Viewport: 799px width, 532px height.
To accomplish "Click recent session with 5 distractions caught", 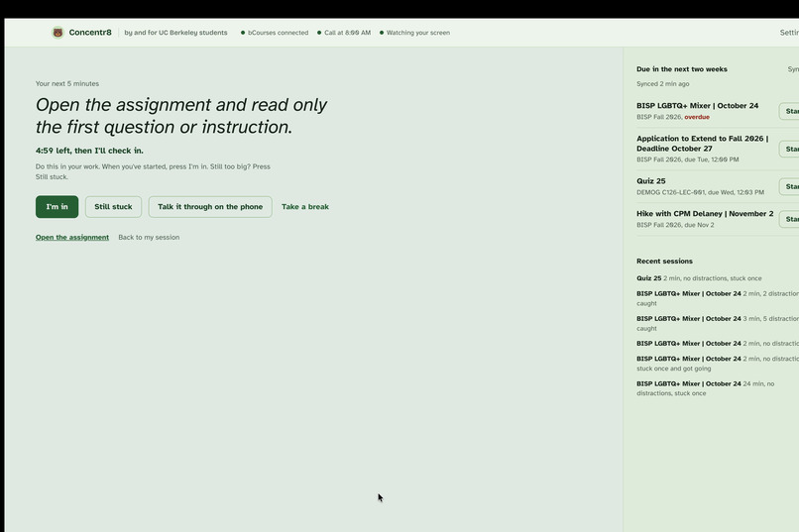I will [x=718, y=323].
